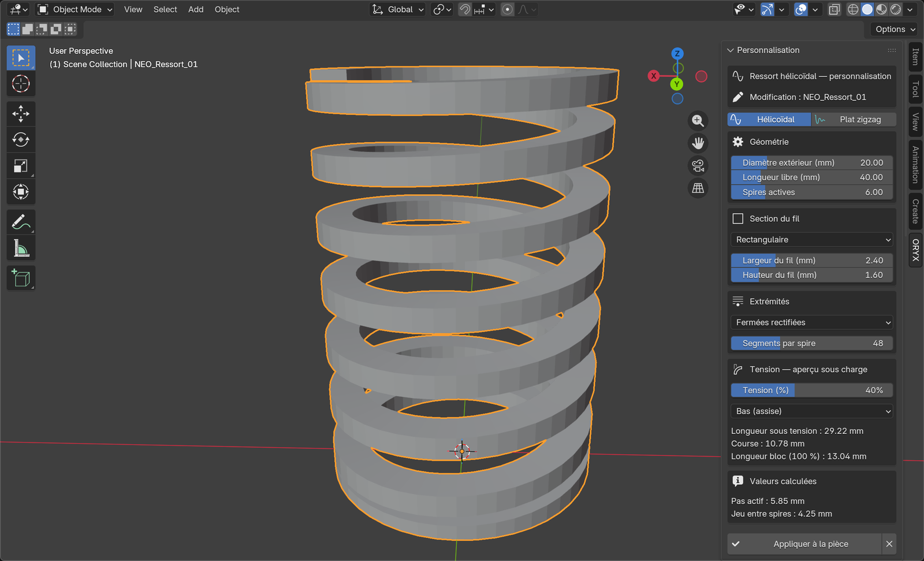Select the 3D Cursor tool
This screenshot has height=561, width=924.
pos(21,84)
